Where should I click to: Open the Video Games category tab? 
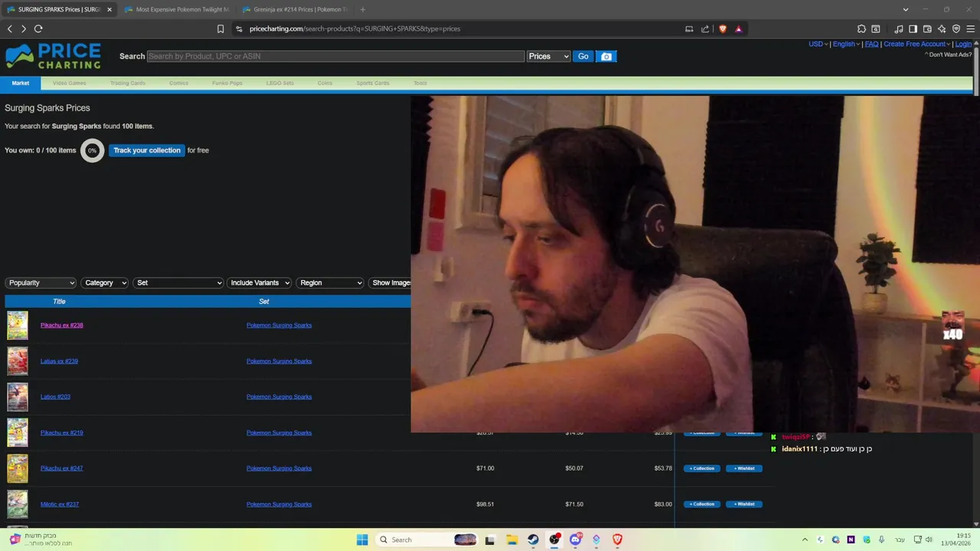(x=70, y=83)
